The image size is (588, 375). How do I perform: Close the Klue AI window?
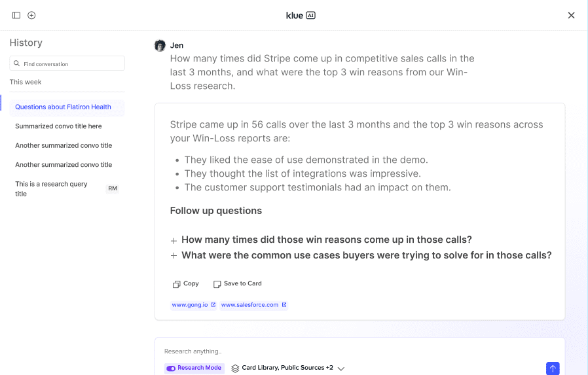click(571, 15)
